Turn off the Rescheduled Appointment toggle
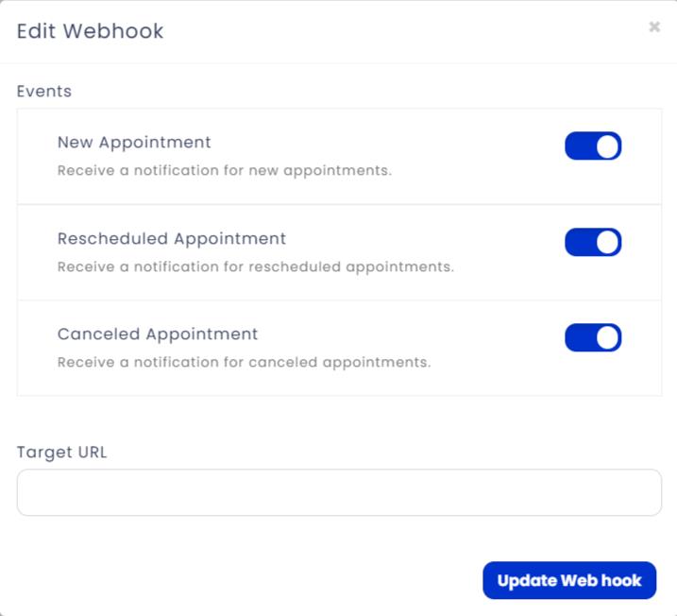The width and height of the screenshot is (677, 616). 593,243
